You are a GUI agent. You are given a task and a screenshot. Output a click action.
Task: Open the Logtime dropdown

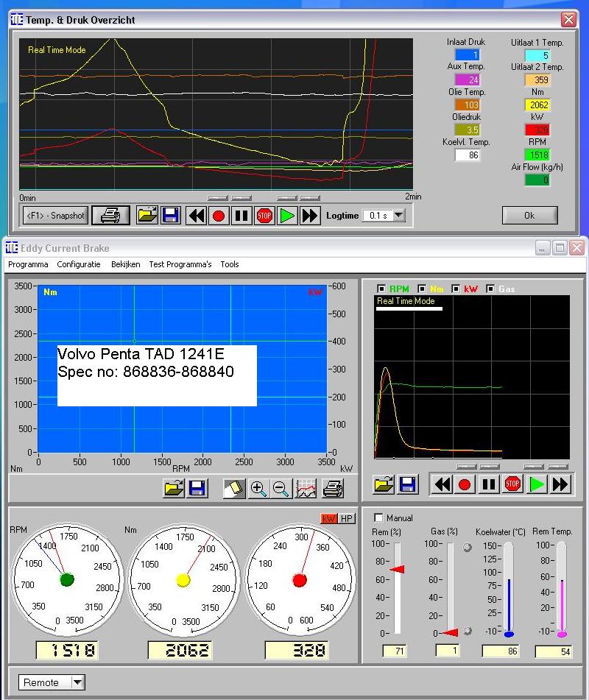[x=399, y=216]
